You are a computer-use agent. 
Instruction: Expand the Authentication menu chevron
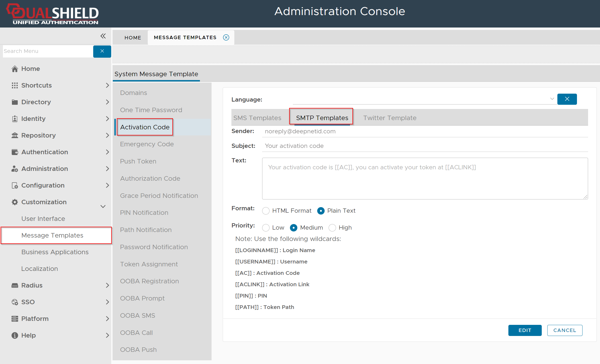107,152
